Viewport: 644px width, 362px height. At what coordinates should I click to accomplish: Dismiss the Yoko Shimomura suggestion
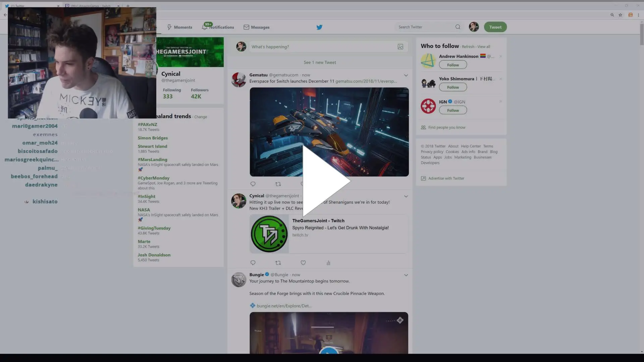(x=500, y=79)
